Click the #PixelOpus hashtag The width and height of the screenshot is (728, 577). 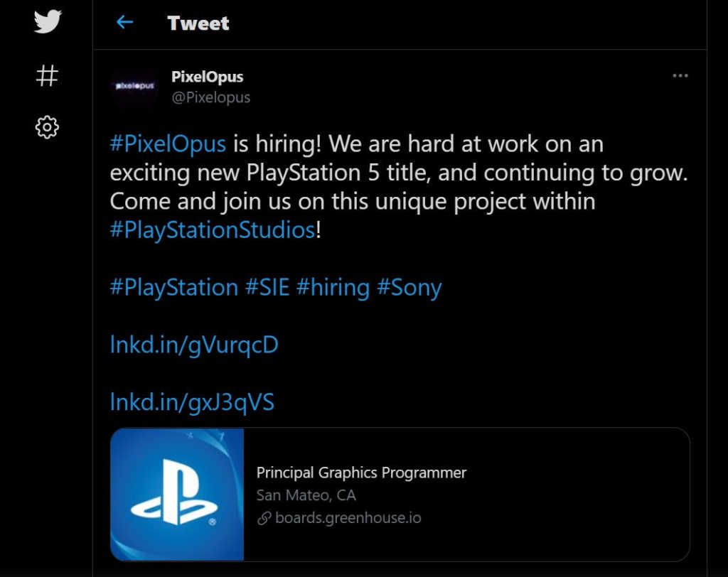tap(168, 144)
